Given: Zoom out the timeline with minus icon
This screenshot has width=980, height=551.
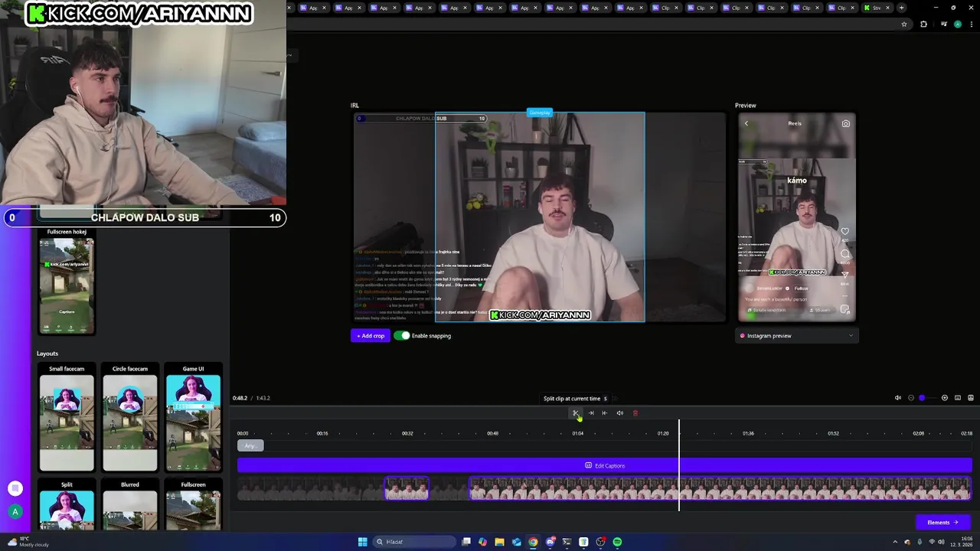Looking at the screenshot, I should click(x=911, y=398).
